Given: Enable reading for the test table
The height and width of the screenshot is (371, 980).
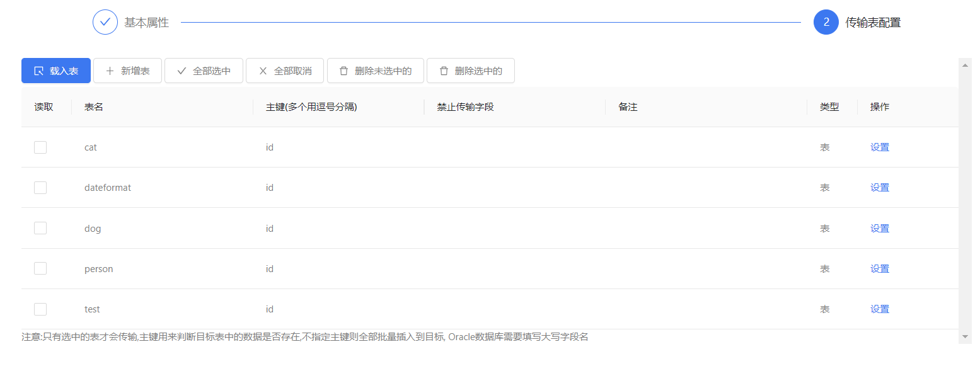Looking at the screenshot, I should point(40,309).
